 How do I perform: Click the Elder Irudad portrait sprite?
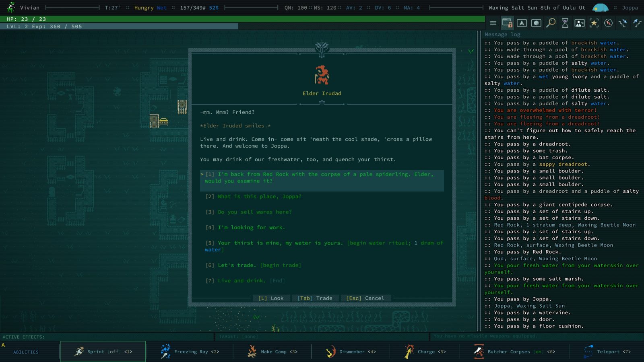click(322, 75)
